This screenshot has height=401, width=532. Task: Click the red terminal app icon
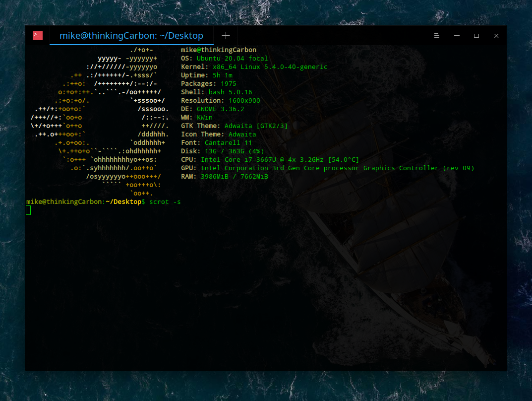tap(38, 36)
